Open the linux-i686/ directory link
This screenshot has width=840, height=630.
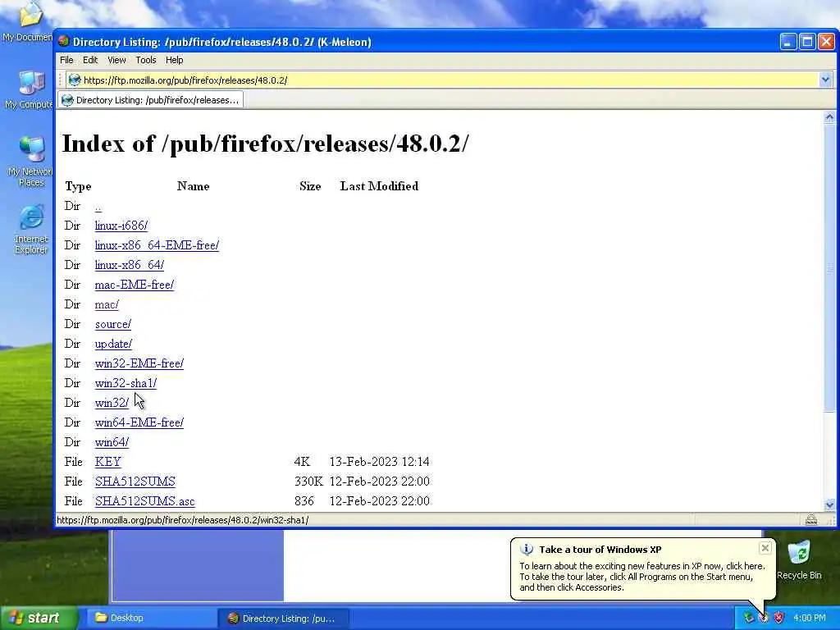[121, 226]
